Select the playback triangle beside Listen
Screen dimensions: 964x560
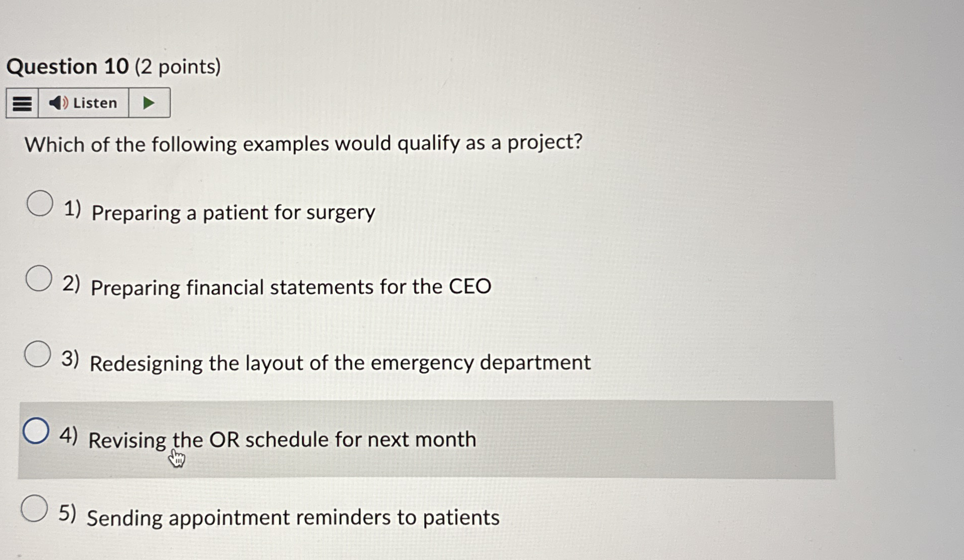pos(149,103)
